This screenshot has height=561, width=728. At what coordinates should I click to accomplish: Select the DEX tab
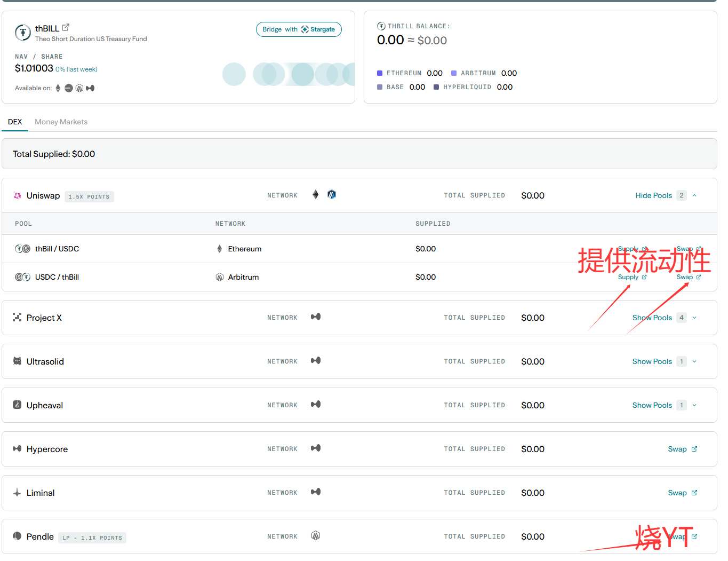click(15, 122)
